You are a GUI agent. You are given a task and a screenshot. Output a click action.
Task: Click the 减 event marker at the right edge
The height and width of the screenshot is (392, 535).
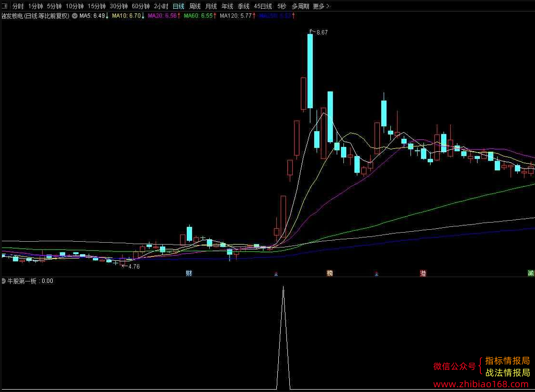point(531,273)
